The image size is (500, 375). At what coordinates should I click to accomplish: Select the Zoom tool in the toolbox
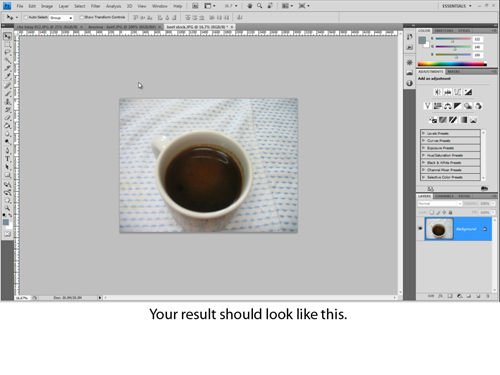coord(7,208)
